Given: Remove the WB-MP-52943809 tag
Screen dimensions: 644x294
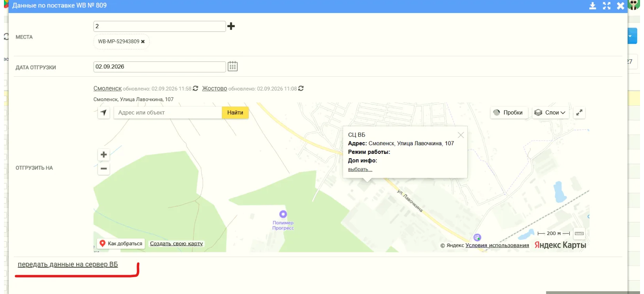Looking at the screenshot, I should [143, 42].
